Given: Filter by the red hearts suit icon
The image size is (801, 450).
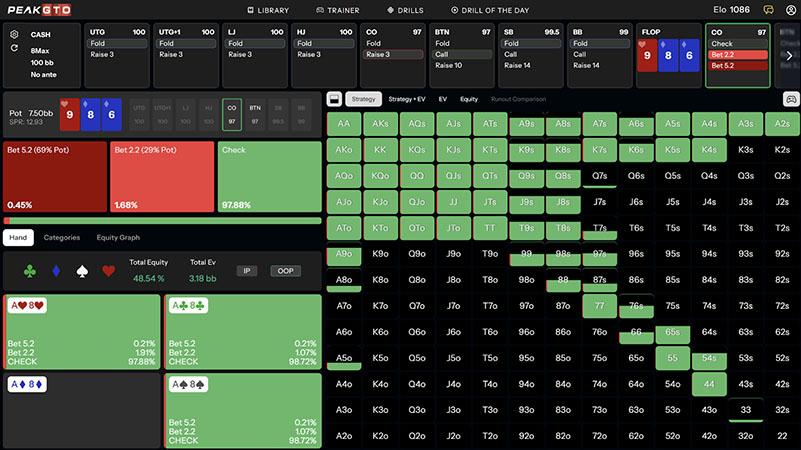Looking at the screenshot, I should pyautogui.click(x=109, y=271).
